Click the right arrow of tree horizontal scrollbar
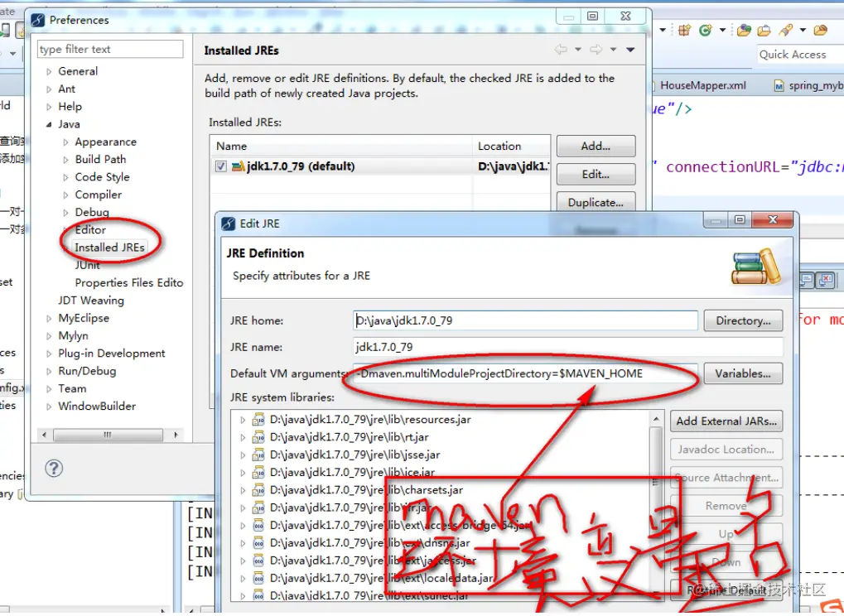The height and width of the screenshot is (616, 844). tap(176, 435)
